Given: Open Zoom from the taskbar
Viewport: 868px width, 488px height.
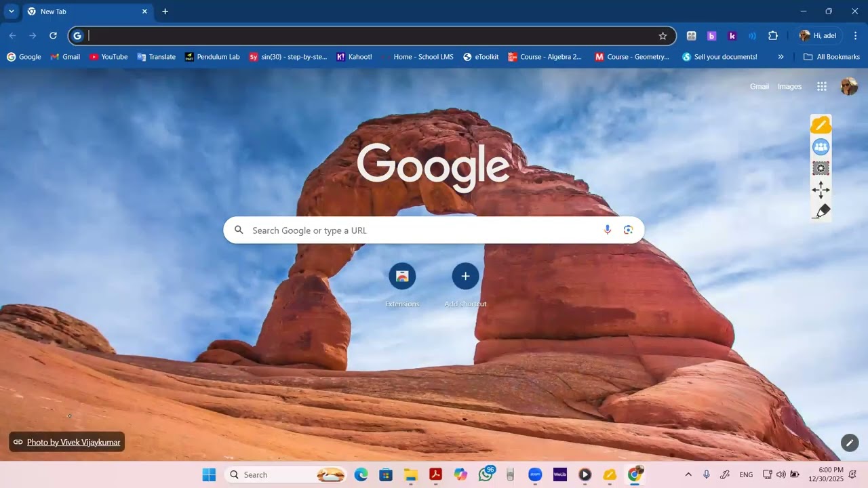Looking at the screenshot, I should [535, 474].
